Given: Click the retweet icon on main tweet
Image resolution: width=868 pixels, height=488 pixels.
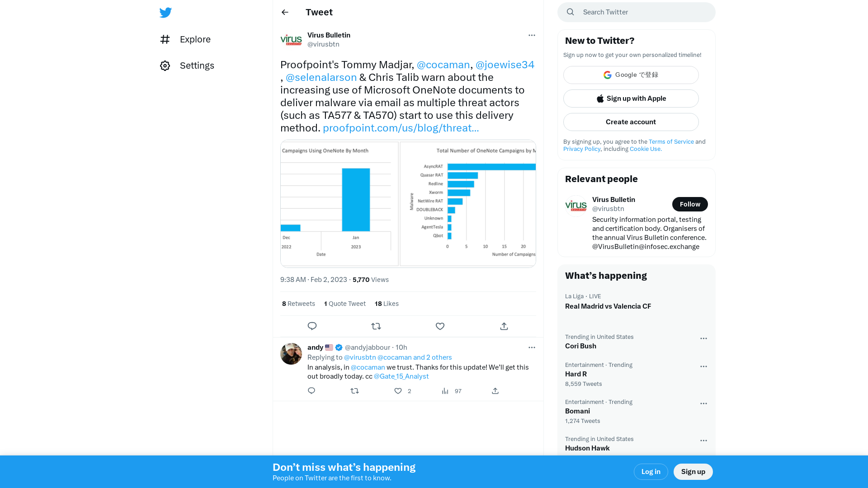Looking at the screenshot, I should coord(376,326).
